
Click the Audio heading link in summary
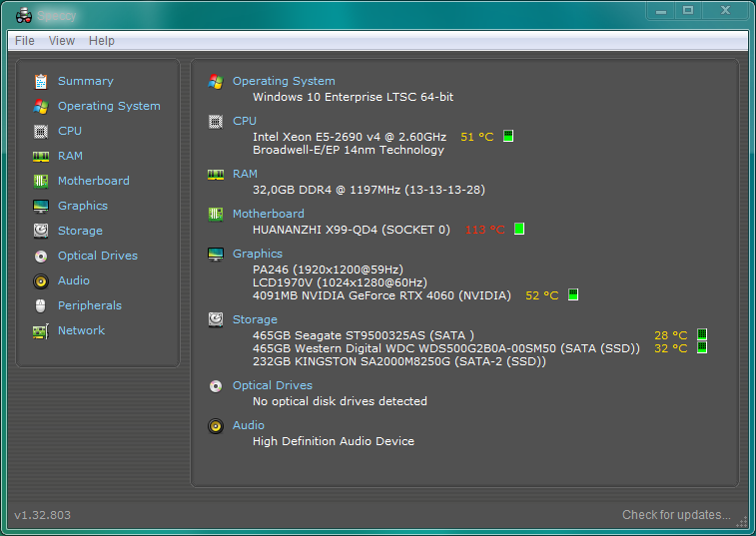[x=249, y=425]
